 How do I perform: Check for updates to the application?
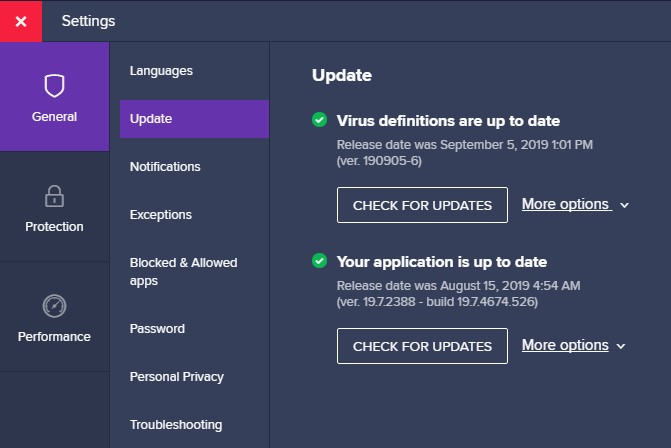(422, 346)
